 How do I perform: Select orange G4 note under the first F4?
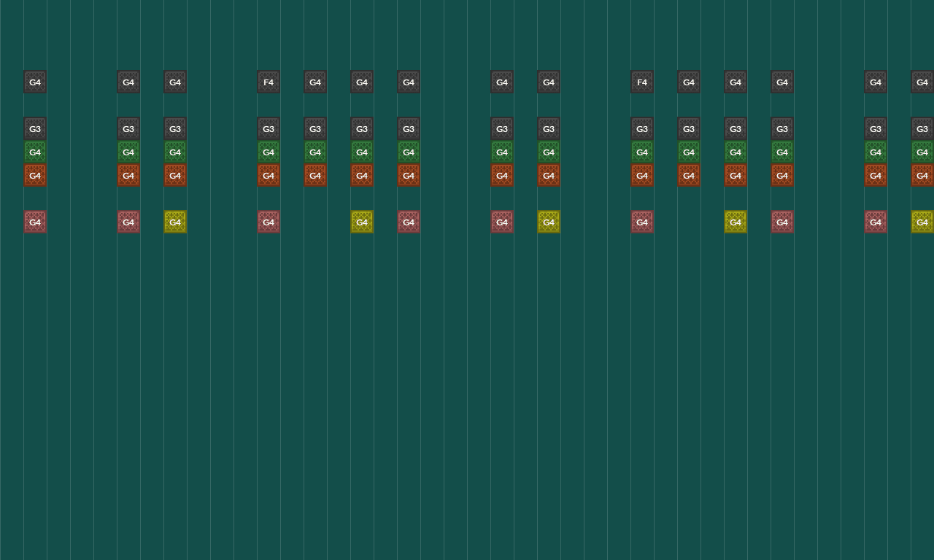coord(269,175)
